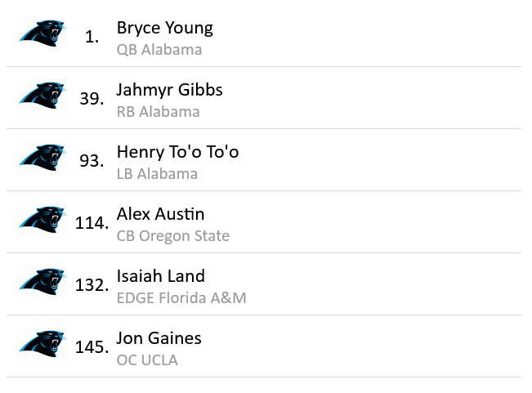Click the Panthers logo next to Henry To'o To'o
The width and height of the screenshot is (532, 393).
pos(42,159)
